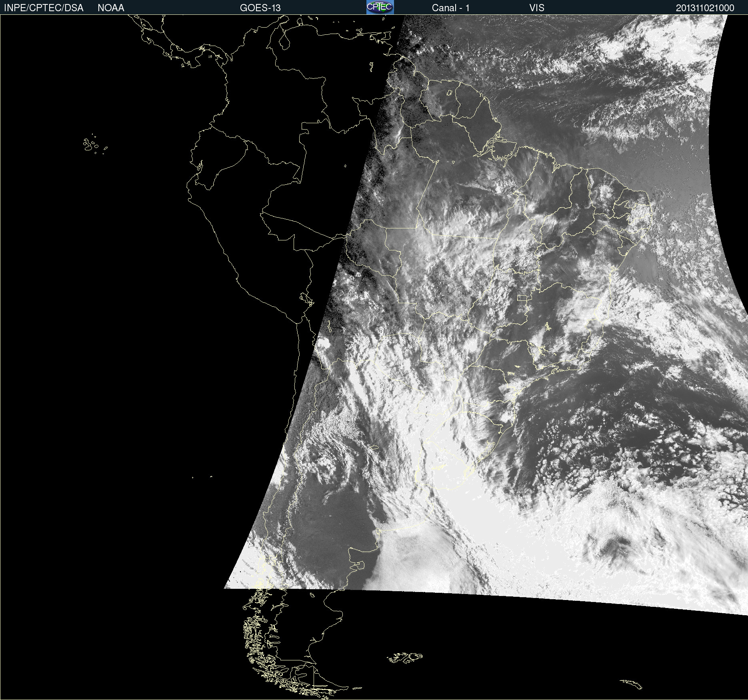This screenshot has width=748, height=700.
Task: Click the timestamp '201311021000'
Action: (x=705, y=8)
